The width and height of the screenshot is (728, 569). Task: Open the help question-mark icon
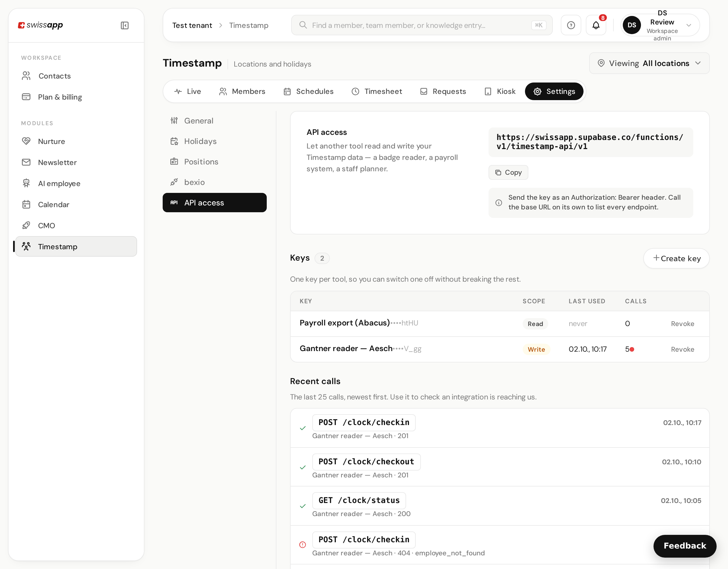point(571,25)
